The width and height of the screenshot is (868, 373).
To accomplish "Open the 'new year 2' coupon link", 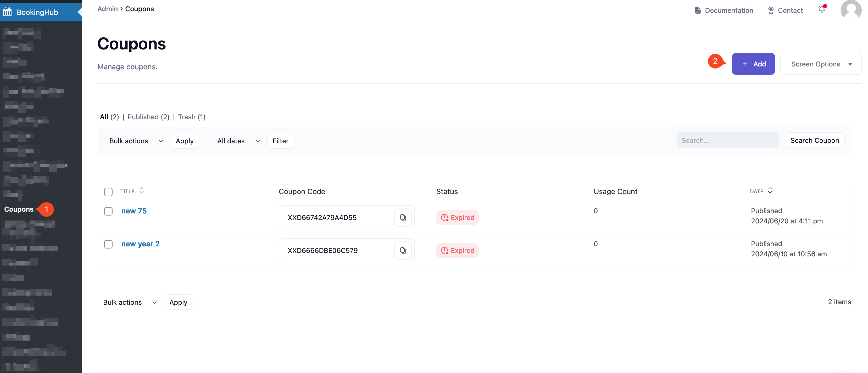I will point(140,244).
